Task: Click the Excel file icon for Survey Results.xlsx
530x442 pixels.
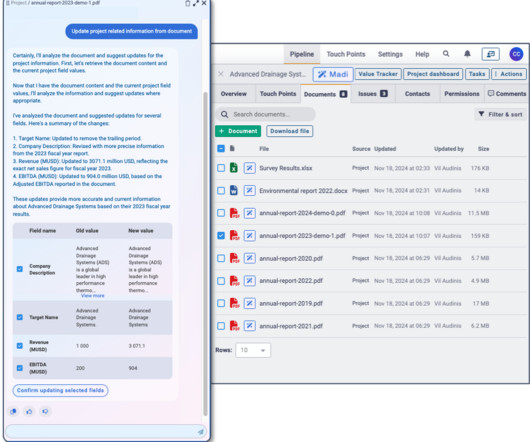Action: 234,168
